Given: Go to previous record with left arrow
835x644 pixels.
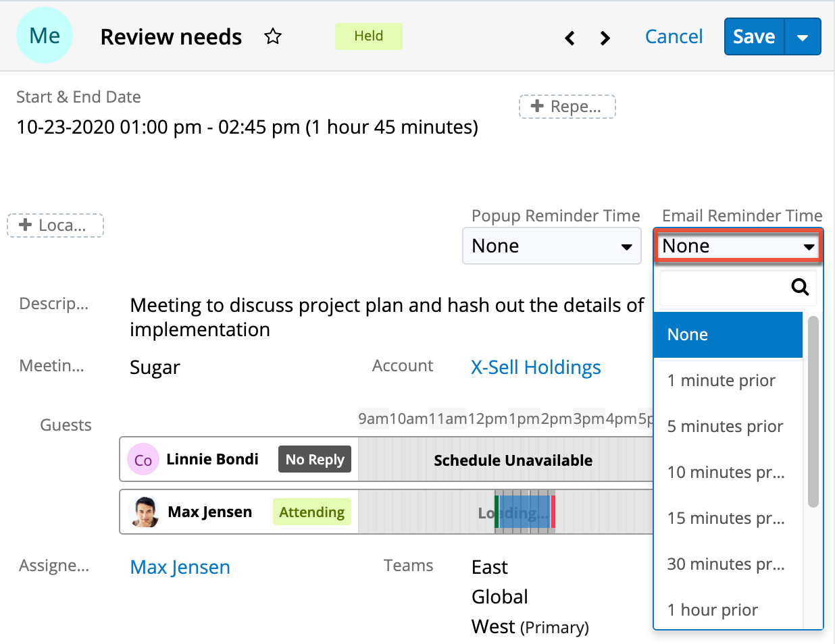Looking at the screenshot, I should [x=570, y=38].
